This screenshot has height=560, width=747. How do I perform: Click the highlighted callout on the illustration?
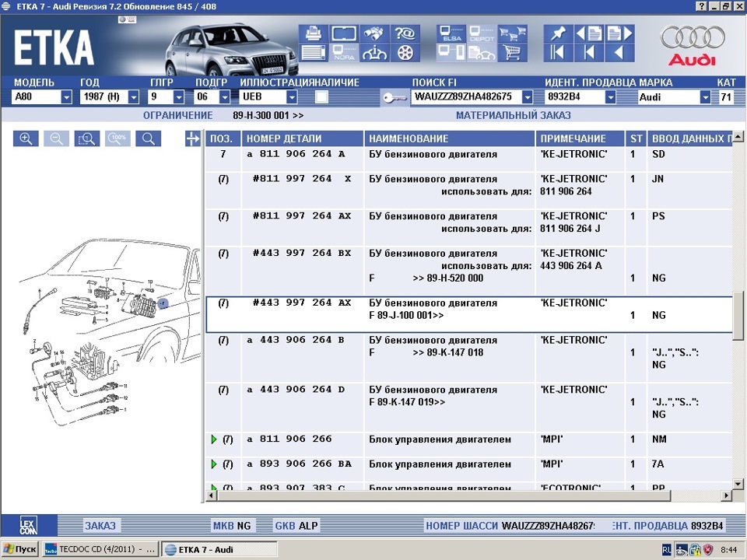click(x=163, y=303)
